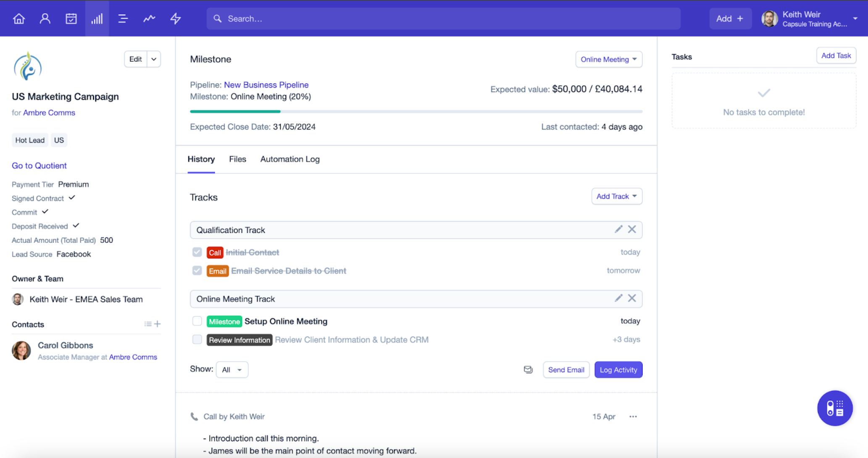Check Review Client Information & Update CRM checkbox
Image resolution: width=868 pixels, height=458 pixels.
point(197,340)
